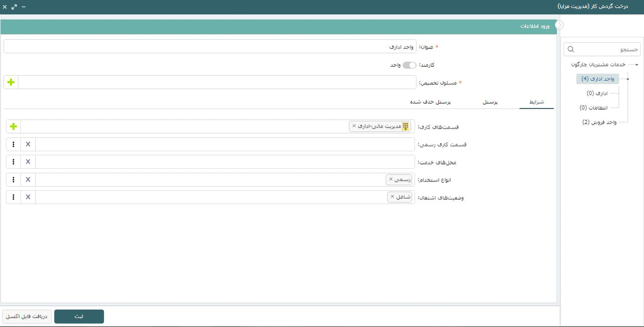Click دریافت فایل اکسل button

pyautogui.click(x=27, y=316)
